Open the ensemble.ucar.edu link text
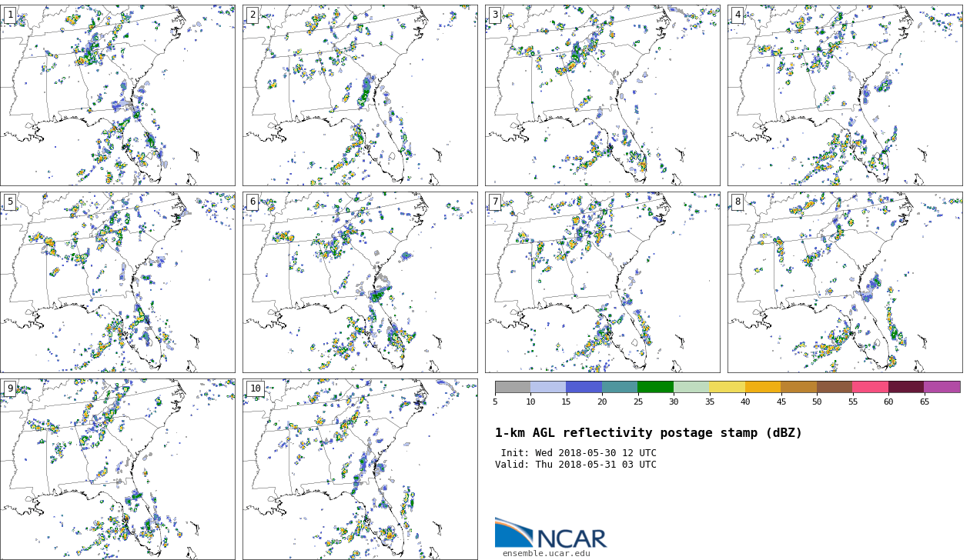This screenshot has width=970, height=560. pyautogui.click(x=546, y=553)
